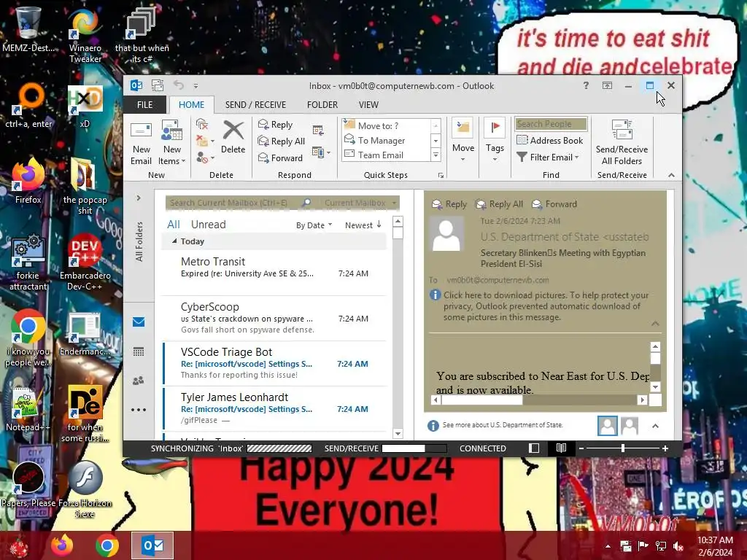Forward the message from the ribbon
This screenshot has width=747, height=560.
pos(280,157)
